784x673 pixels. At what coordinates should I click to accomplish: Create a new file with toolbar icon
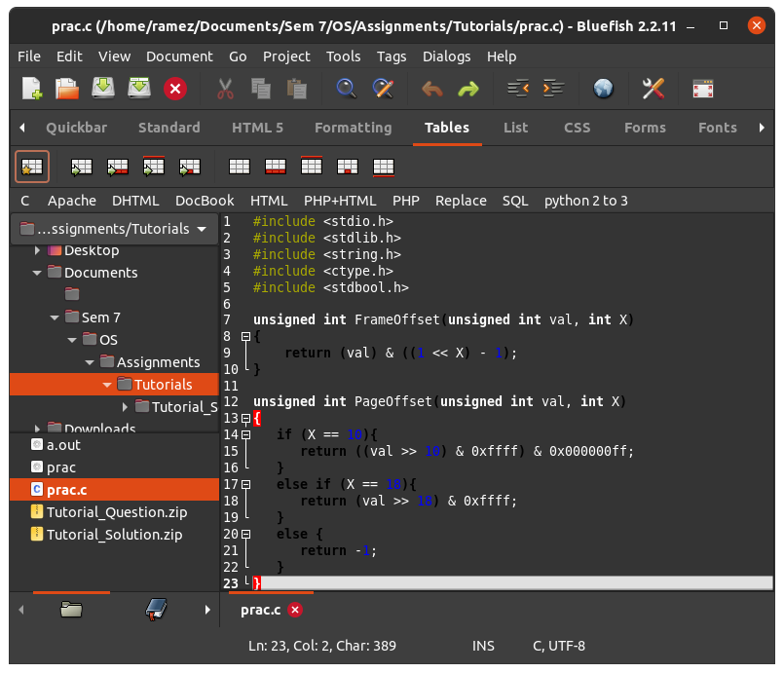[x=32, y=90]
